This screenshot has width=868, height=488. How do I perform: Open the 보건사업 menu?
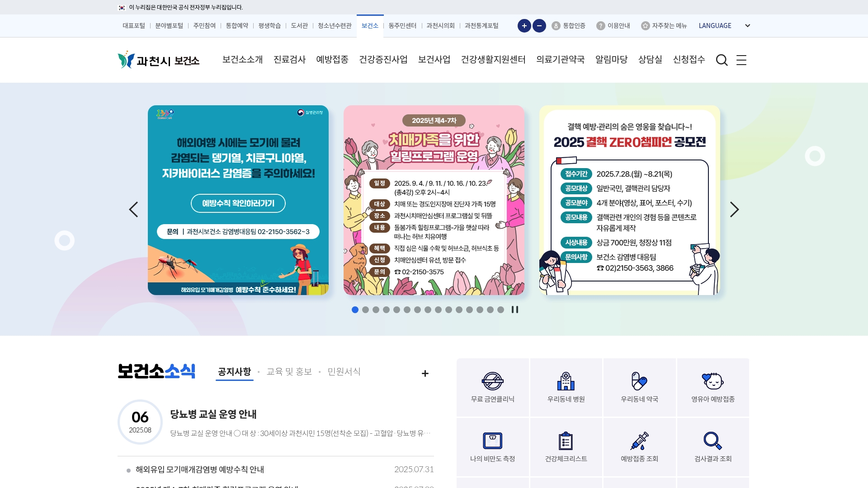434,60
